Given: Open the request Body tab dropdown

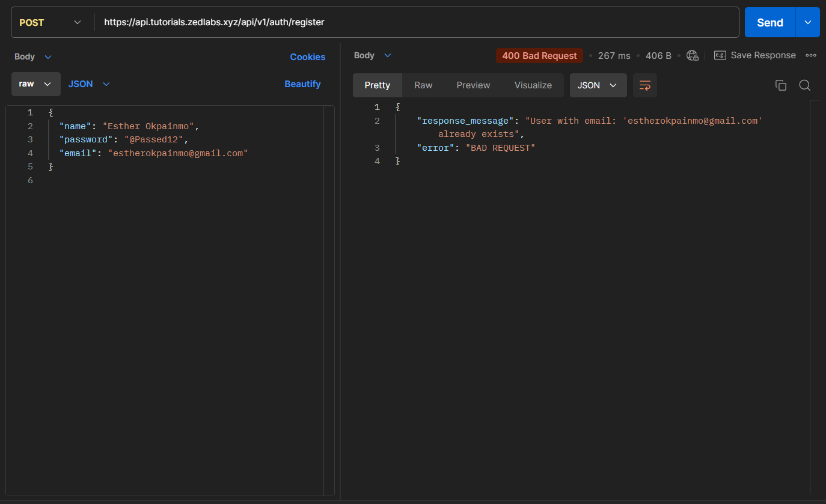Looking at the screenshot, I should pyautogui.click(x=33, y=56).
